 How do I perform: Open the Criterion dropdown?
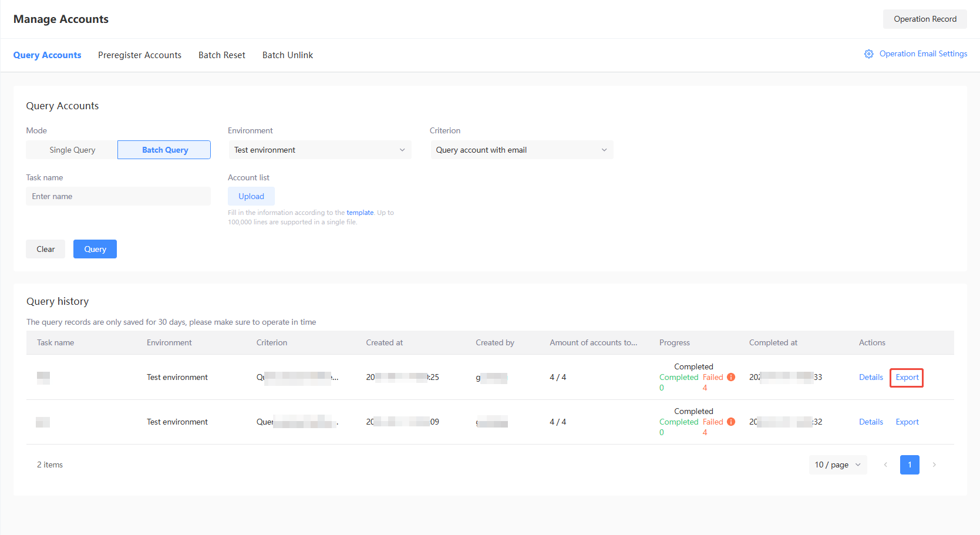pos(521,150)
